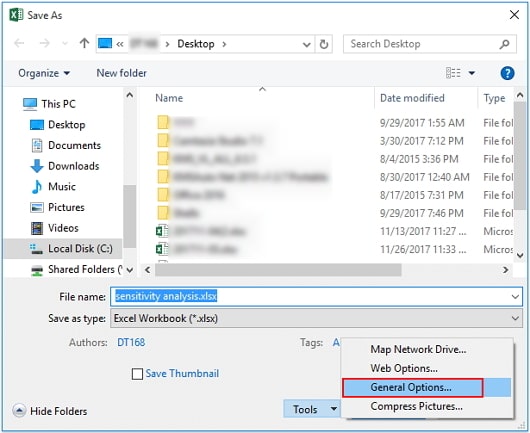Open the help question mark icon
This screenshot has height=433, width=530.
507,73
